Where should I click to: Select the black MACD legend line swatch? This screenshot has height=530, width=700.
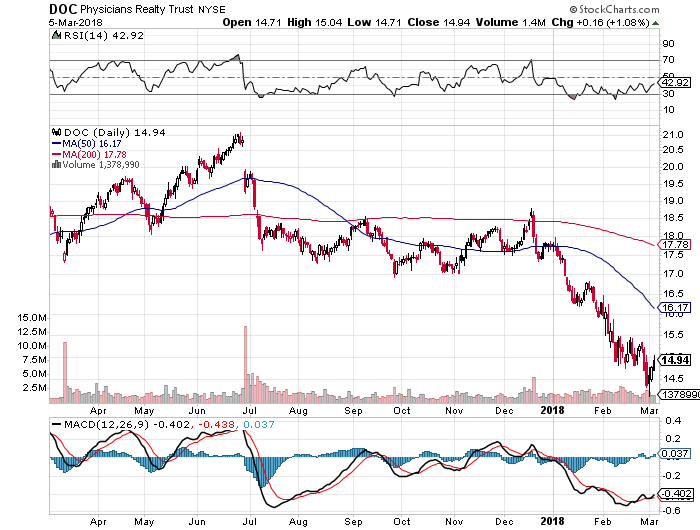coord(56,425)
